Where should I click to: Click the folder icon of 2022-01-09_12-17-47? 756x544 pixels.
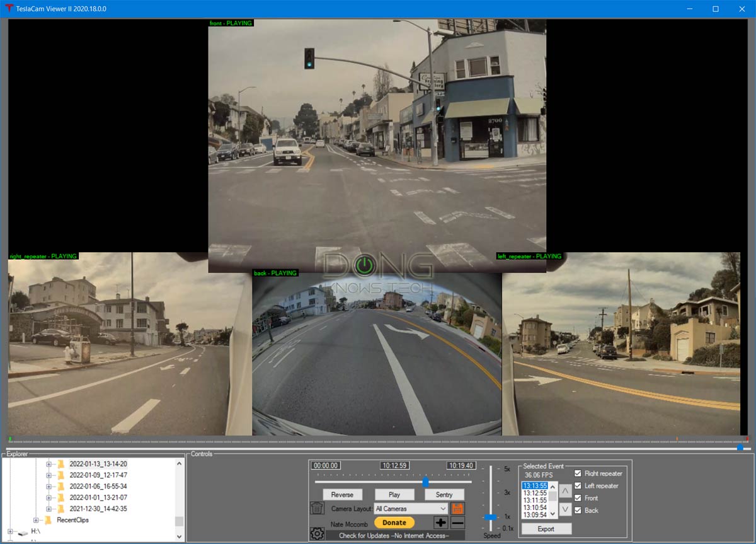[60, 475]
